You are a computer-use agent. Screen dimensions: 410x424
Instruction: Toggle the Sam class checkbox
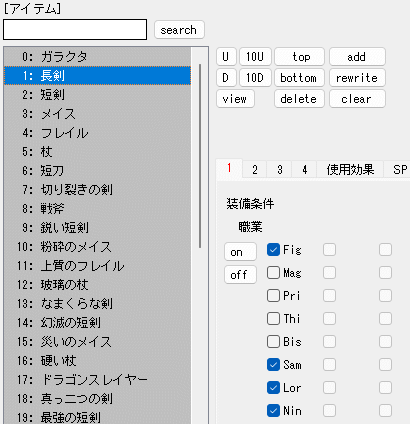point(273,365)
